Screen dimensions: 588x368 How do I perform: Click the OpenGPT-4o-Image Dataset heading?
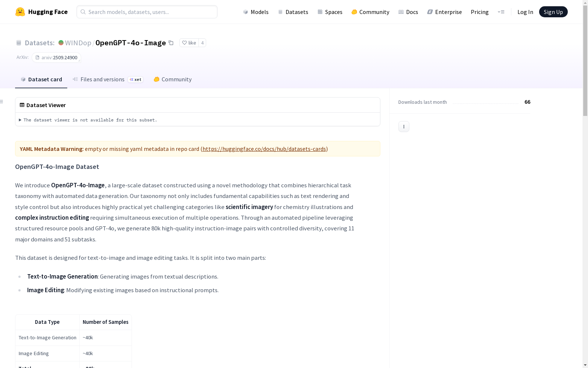[x=57, y=167]
